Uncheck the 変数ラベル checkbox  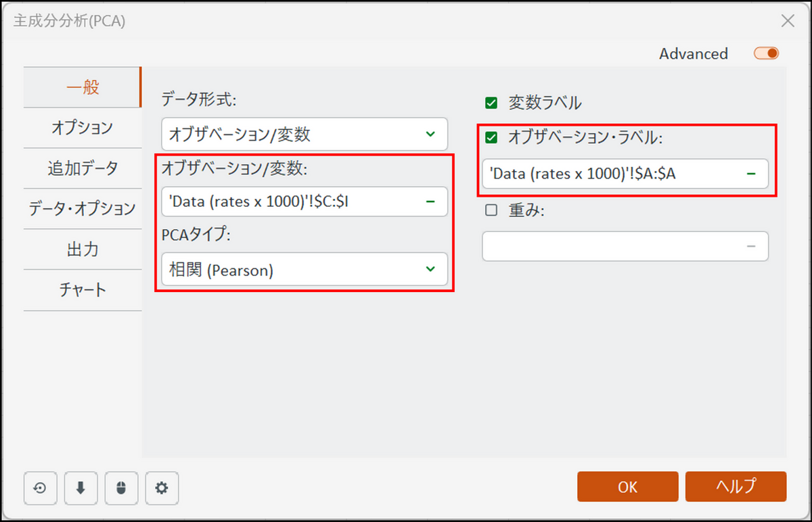pyautogui.click(x=491, y=103)
